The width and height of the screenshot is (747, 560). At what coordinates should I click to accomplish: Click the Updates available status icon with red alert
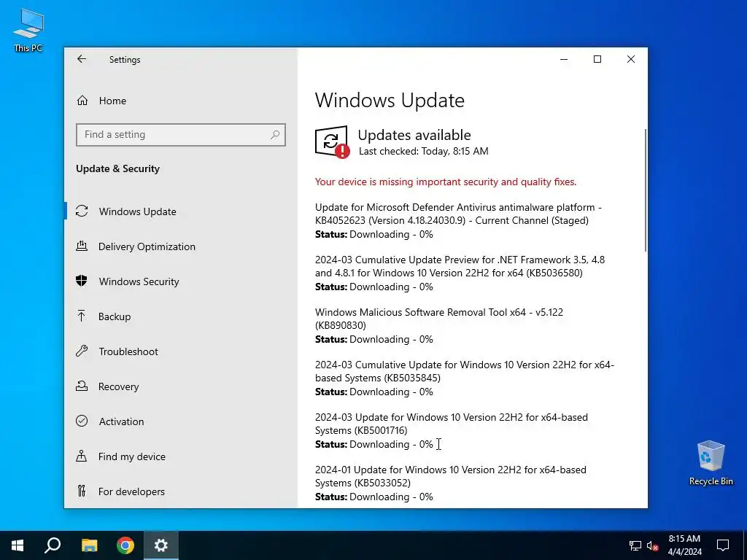[332, 141]
